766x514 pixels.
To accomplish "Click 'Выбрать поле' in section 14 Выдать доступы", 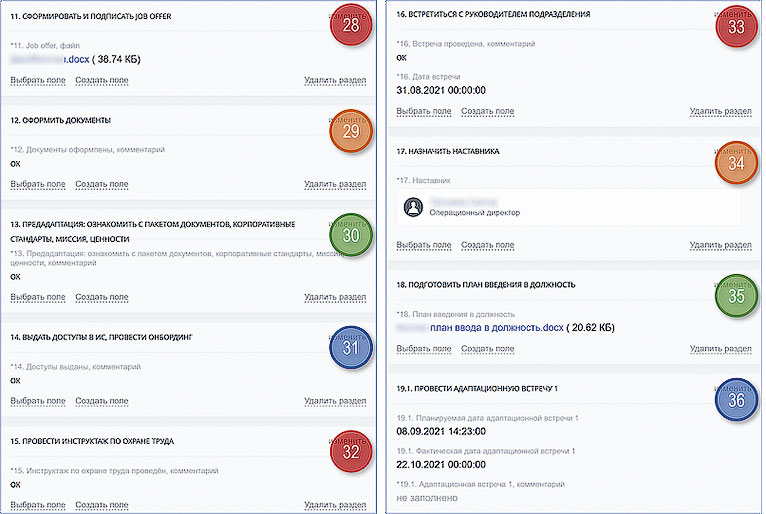I will click(38, 401).
